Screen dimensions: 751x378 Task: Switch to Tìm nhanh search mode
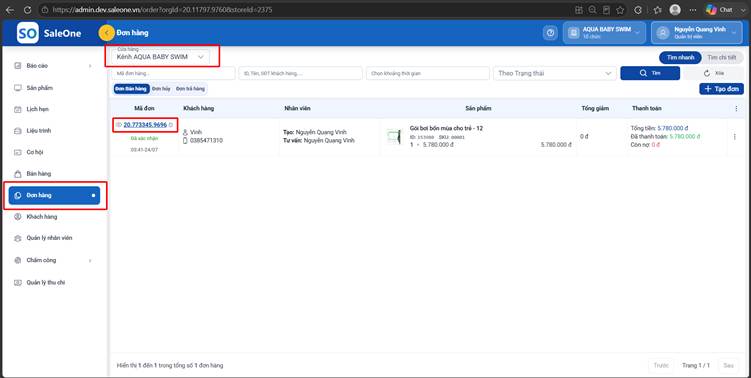point(680,57)
